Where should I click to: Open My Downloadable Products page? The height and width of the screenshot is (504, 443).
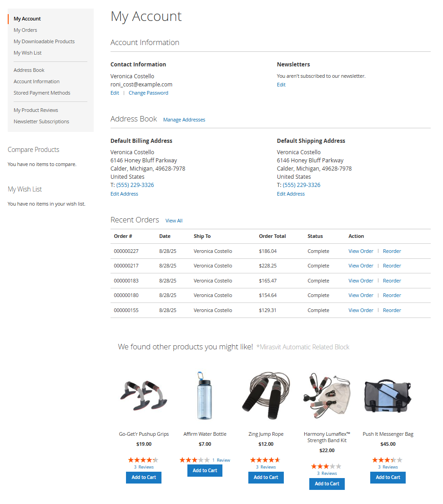[44, 41]
